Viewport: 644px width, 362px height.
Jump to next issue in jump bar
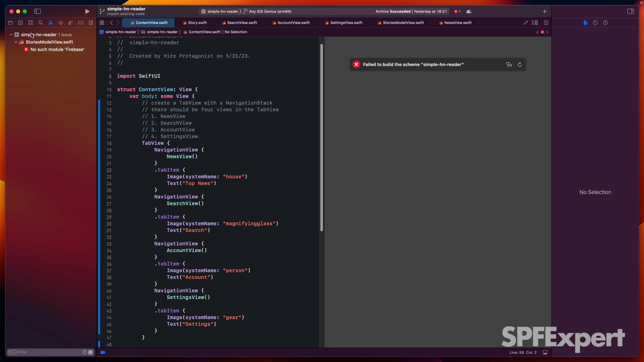[547, 32]
